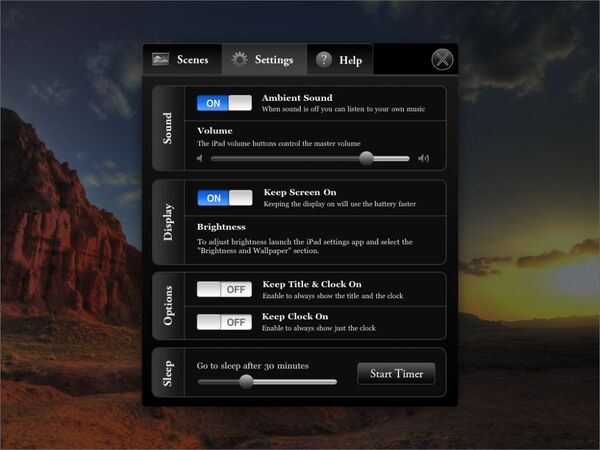
Task: Click the vertical Options section label
Action: (x=168, y=306)
